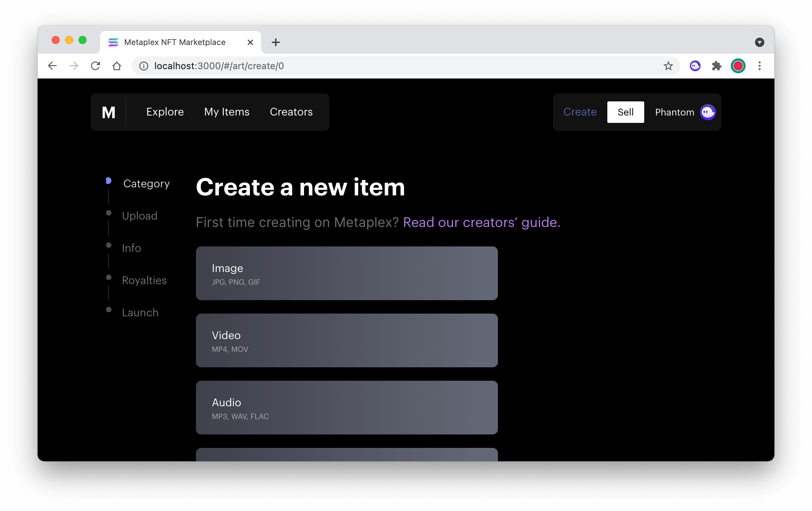Viewport: 812px width, 511px height.
Task: Click the browser forward arrow
Action: [74, 66]
